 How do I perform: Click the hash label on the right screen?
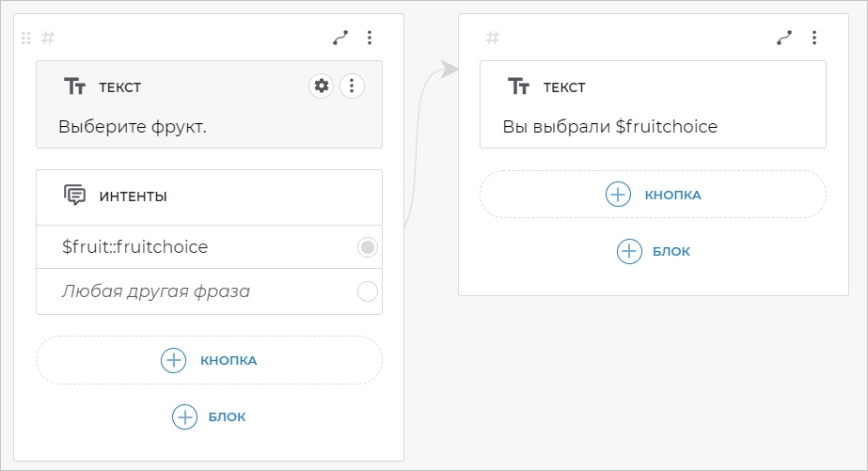492,38
